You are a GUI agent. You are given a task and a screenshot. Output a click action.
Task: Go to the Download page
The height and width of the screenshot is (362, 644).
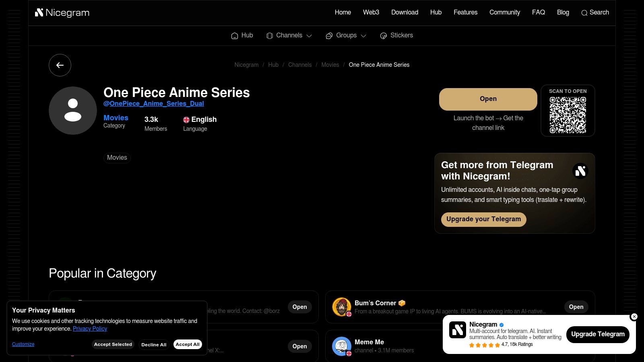click(x=405, y=12)
